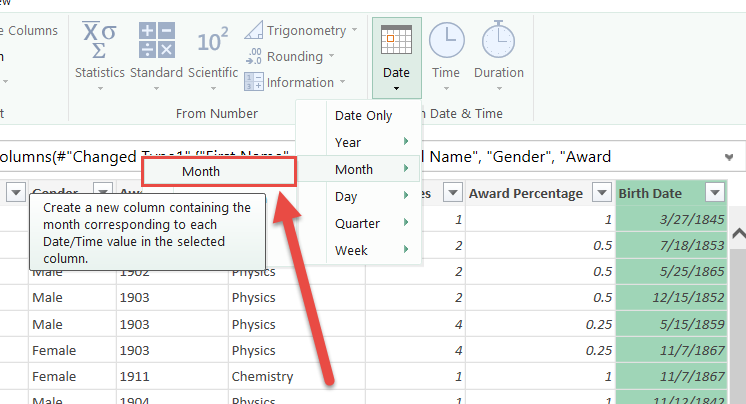This screenshot has height=404, width=746.
Task: Expand the Year submenu
Action: 372,142
